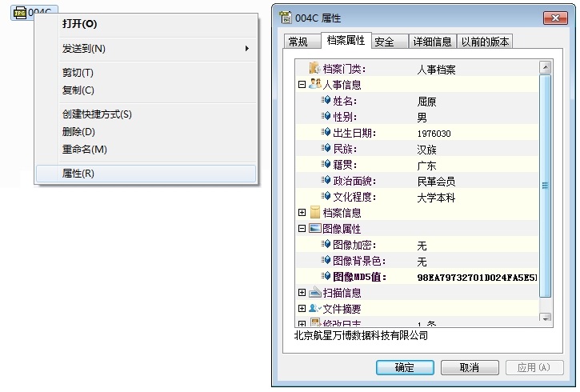Image resolution: width=580 pixels, height=392 pixels.
Task: Click the 性别 value 男
Action: (x=422, y=118)
